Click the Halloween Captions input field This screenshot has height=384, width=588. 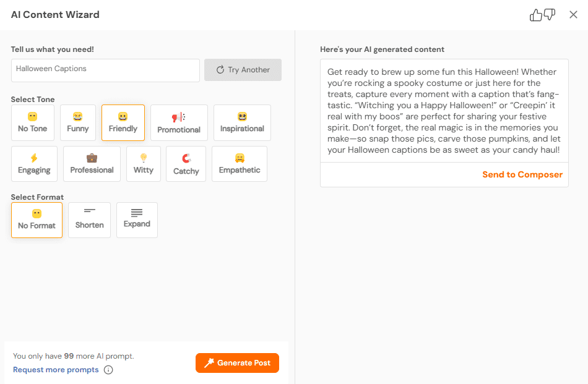point(105,70)
